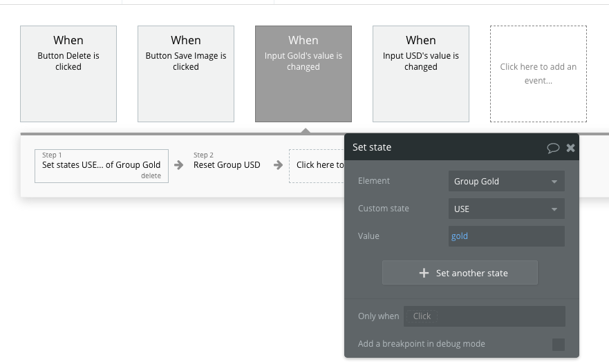
Task: Open the Input USD's value is changed event
Action: click(421, 74)
